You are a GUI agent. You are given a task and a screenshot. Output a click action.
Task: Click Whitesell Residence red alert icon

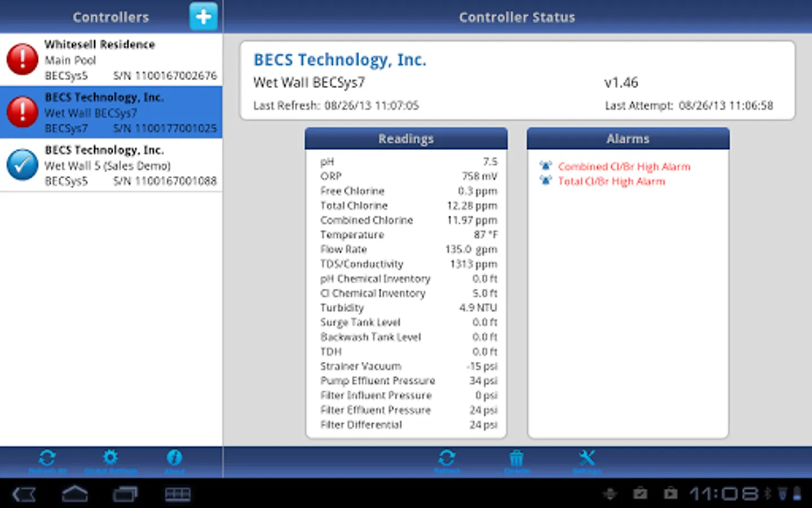click(x=22, y=59)
